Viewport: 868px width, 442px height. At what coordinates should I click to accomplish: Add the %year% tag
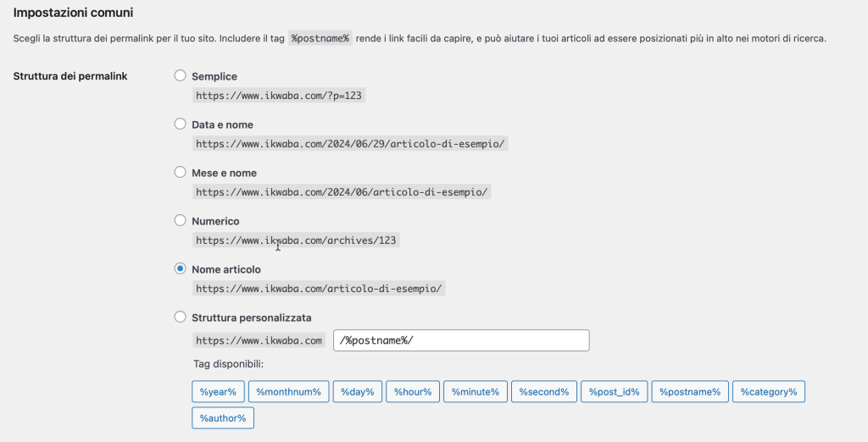tap(218, 392)
